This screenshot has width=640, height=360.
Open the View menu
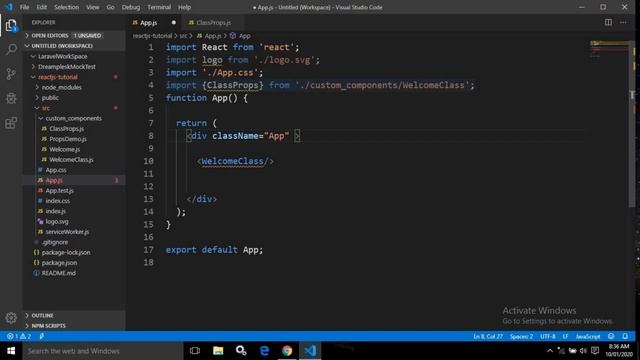(93, 7)
